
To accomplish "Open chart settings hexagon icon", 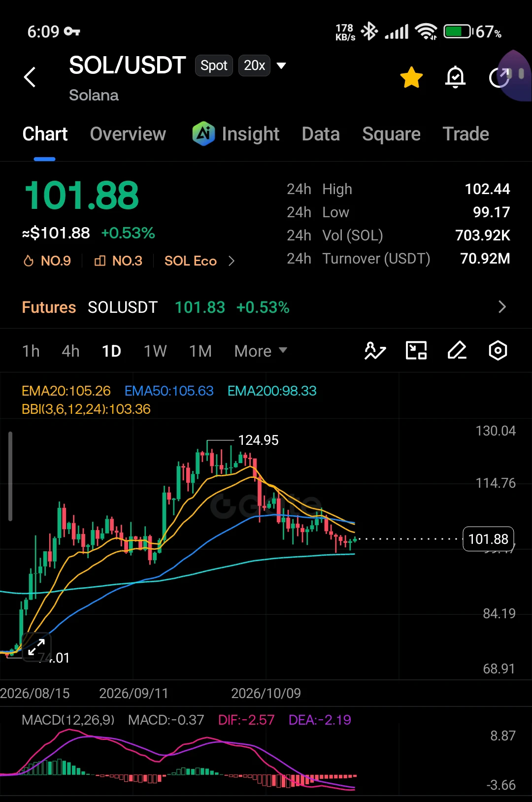I will pyautogui.click(x=498, y=351).
